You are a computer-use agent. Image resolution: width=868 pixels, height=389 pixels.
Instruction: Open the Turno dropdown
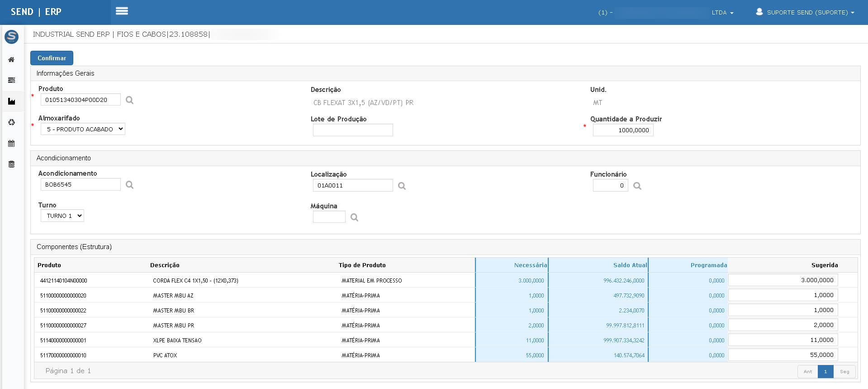point(62,216)
